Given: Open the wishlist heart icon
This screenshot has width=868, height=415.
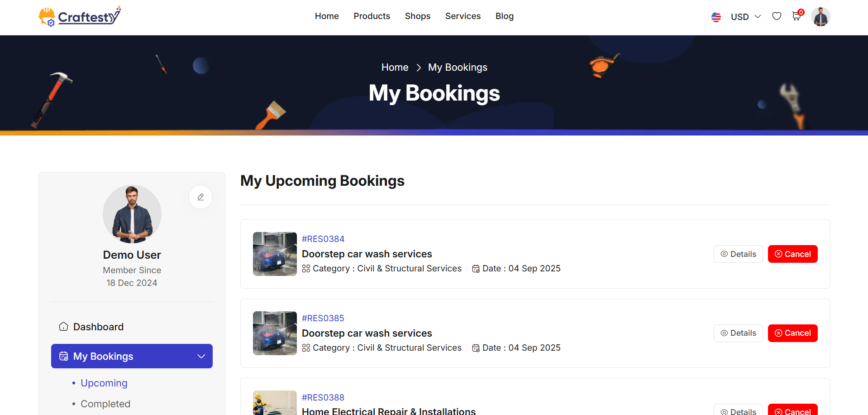Looking at the screenshot, I should coord(777,16).
